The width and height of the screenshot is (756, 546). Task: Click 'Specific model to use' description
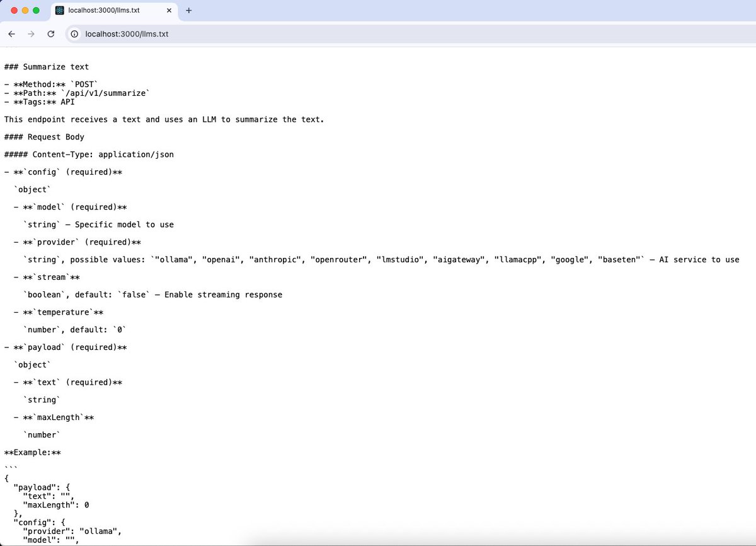[x=124, y=224]
